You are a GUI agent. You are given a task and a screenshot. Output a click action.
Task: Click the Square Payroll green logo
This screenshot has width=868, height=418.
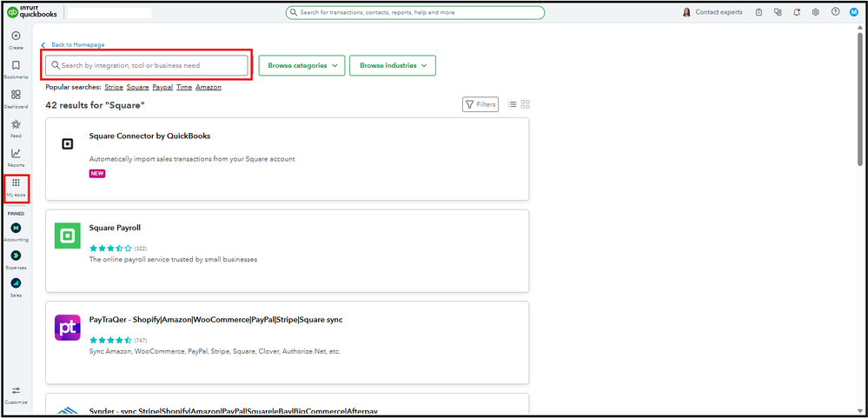[68, 236]
